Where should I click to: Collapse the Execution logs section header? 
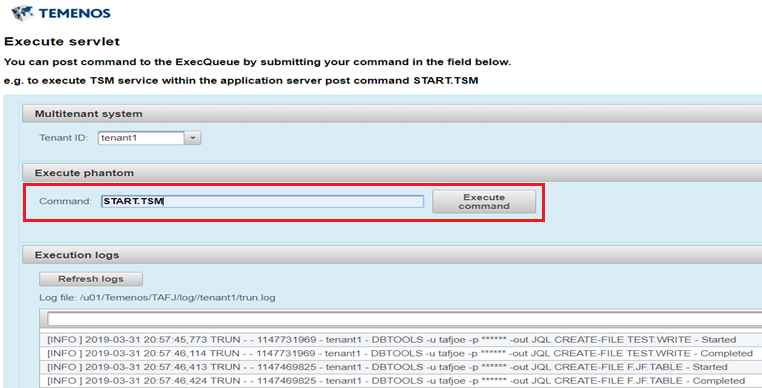click(392, 255)
